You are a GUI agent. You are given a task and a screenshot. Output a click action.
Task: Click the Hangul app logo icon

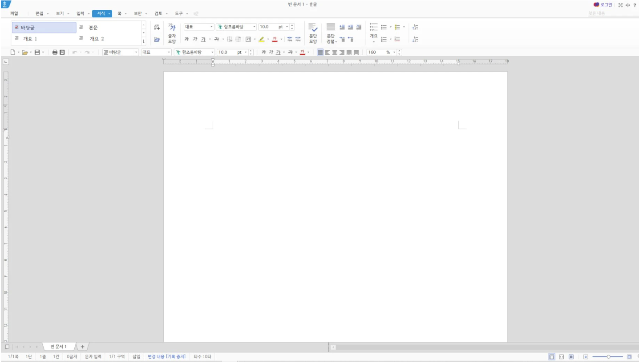click(5, 4)
